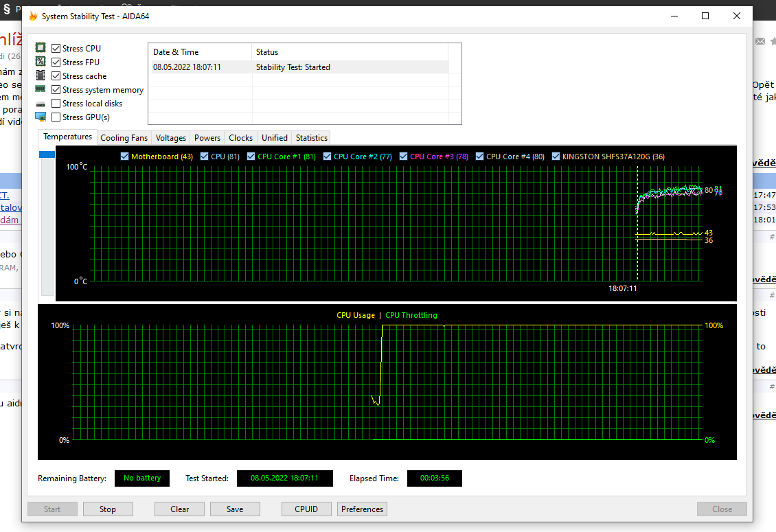Click the blue graph scale slider bar
This screenshot has width=776, height=532.
pos(47,155)
